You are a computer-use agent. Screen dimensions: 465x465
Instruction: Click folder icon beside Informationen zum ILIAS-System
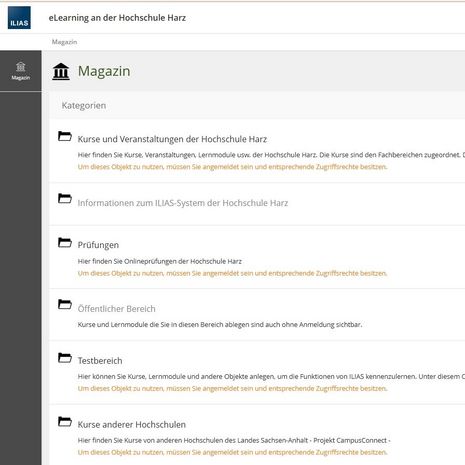(65, 198)
